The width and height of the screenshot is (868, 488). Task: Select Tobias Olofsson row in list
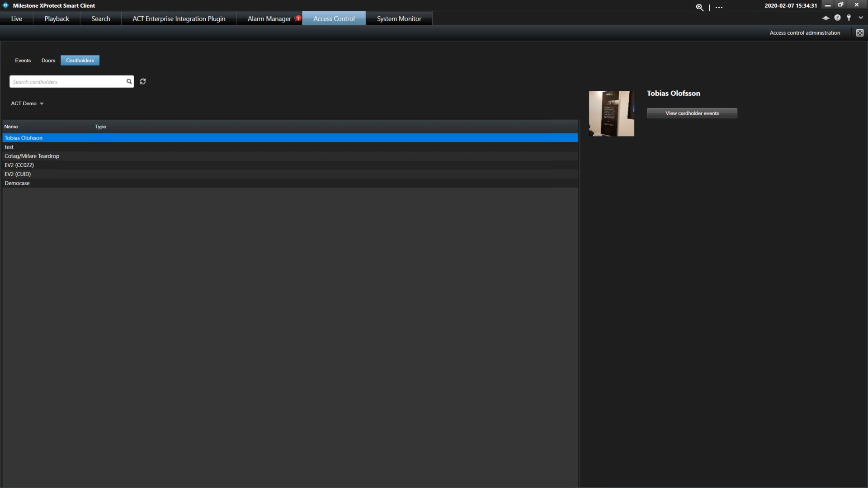290,138
